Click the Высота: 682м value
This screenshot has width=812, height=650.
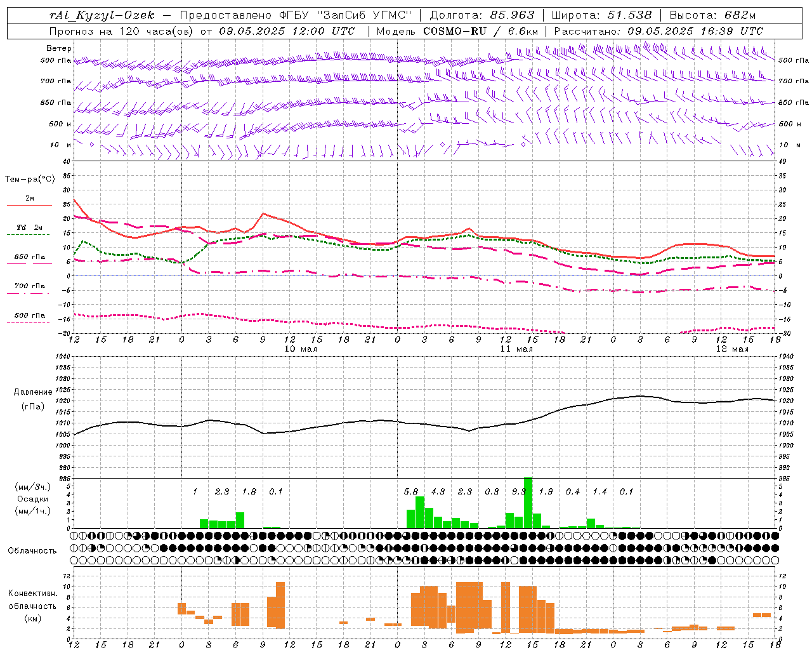pyautogui.click(x=713, y=15)
